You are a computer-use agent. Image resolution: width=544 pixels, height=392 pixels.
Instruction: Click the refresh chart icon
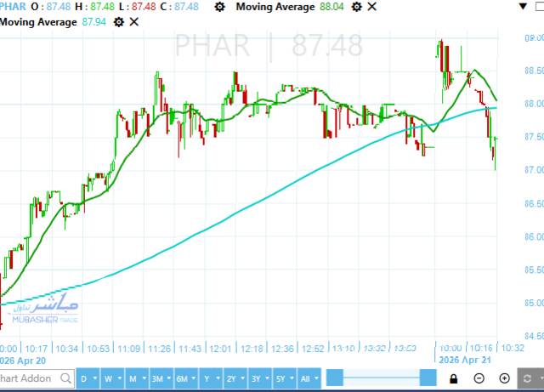pos(527,378)
